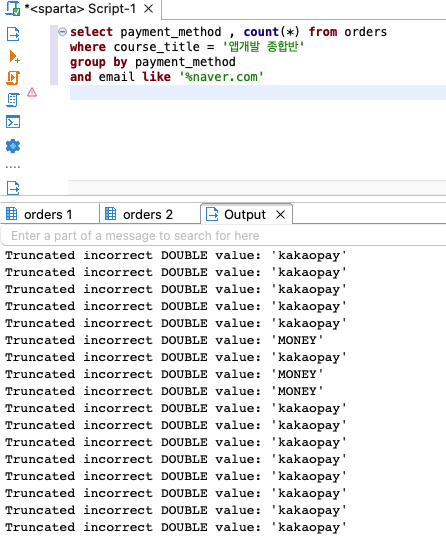Screen dimensions: 446x552
Task: Close the Output tab
Action: click(x=281, y=214)
